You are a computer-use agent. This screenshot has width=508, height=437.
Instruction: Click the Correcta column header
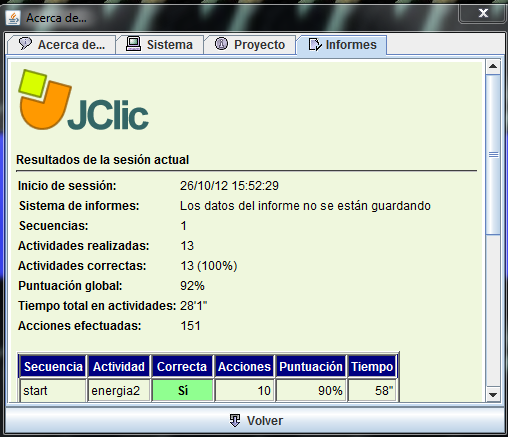(182, 367)
